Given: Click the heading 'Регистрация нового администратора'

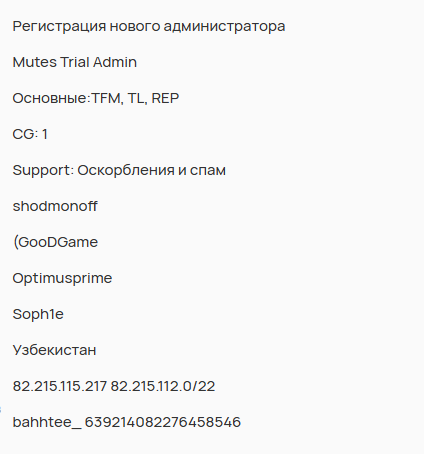Looking at the screenshot, I should [x=149, y=26].
